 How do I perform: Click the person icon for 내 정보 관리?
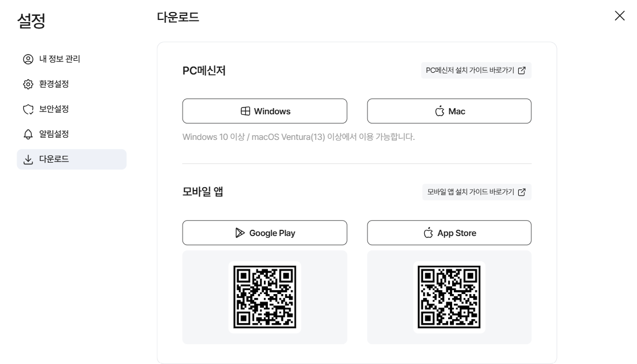[28, 59]
